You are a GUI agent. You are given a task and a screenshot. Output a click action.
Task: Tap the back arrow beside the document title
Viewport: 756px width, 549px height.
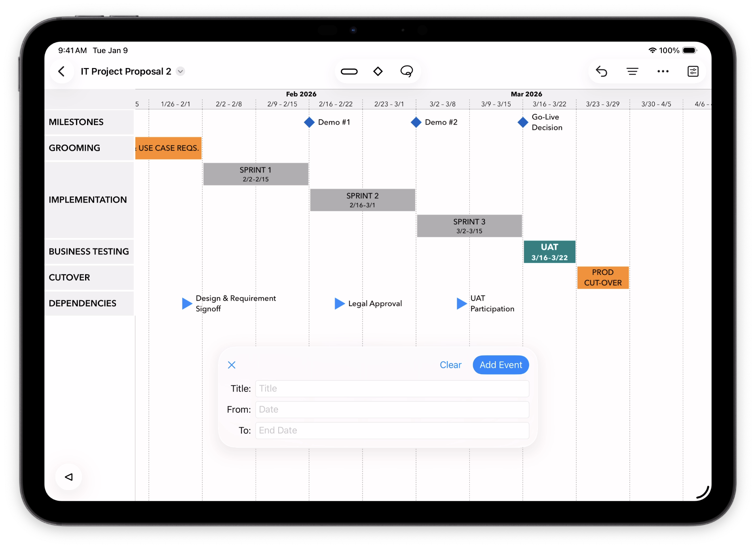pyautogui.click(x=62, y=72)
